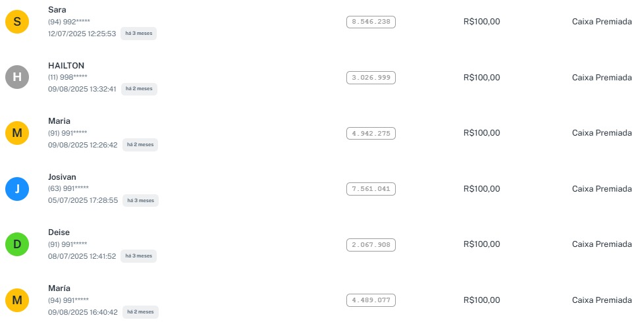The width and height of the screenshot is (644, 322).
Task: Select ticket number 4.942.275
Action: click(371, 133)
